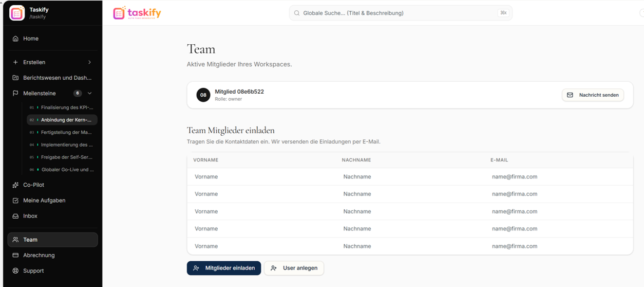644x287 pixels.
Task: Focus the Nachname field in first invite row
Action: pyautogui.click(x=411, y=177)
